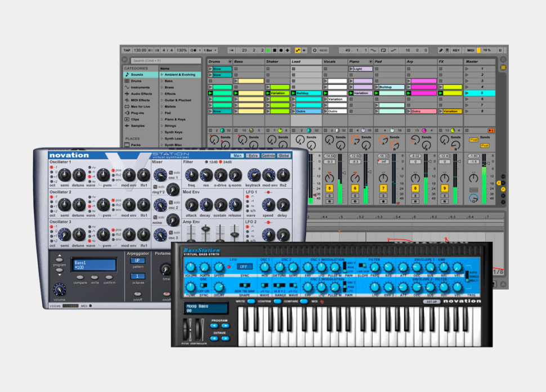Toggle the yellow track 5 activator button
Screen dimensions: 546x392
[329, 188]
